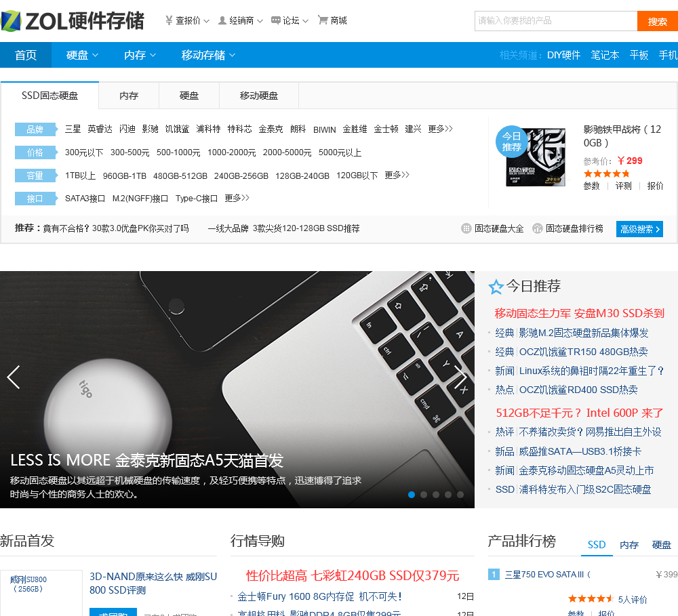This screenshot has height=616, width=678.
Task: Click the ZOL logo icon
Action: click(11, 21)
